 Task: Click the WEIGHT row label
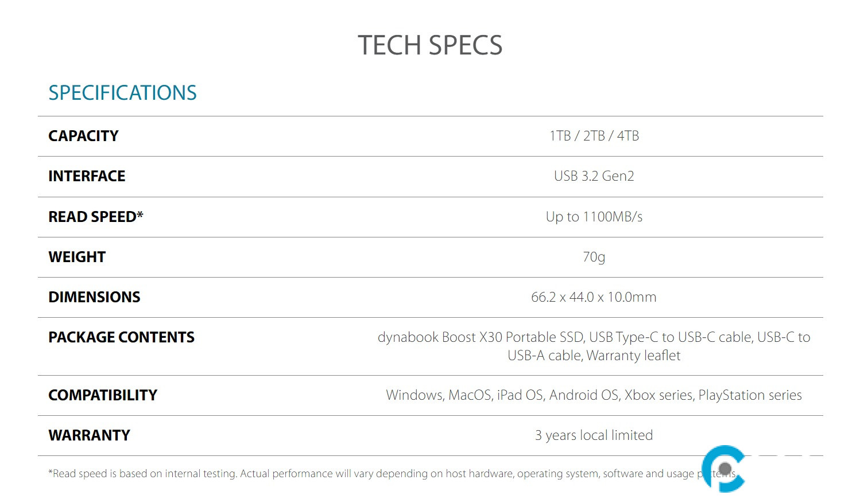tap(77, 257)
